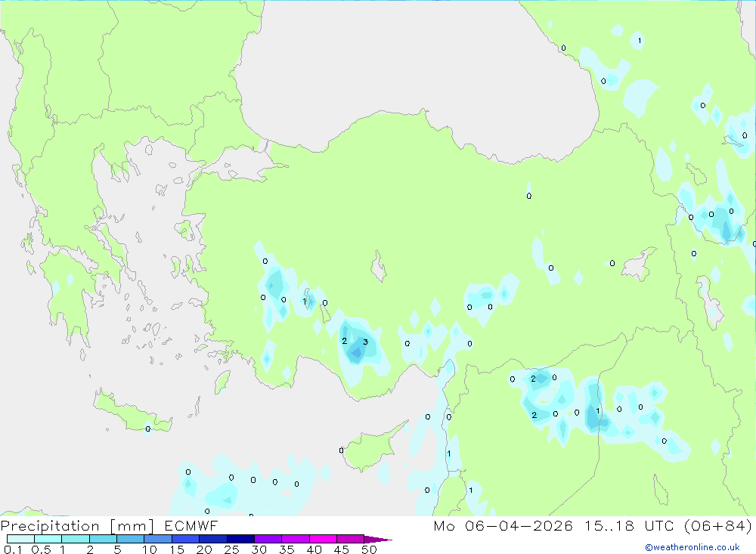Select the 25–30 mm navy legend swatch
This screenshot has height=554, width=756.
[x=240, y=539]
